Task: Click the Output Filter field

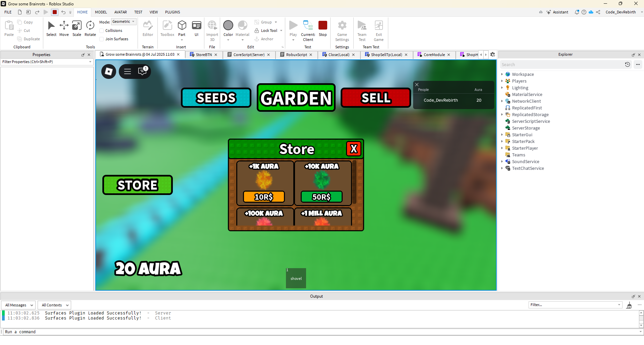Action: tap(575, 305)
